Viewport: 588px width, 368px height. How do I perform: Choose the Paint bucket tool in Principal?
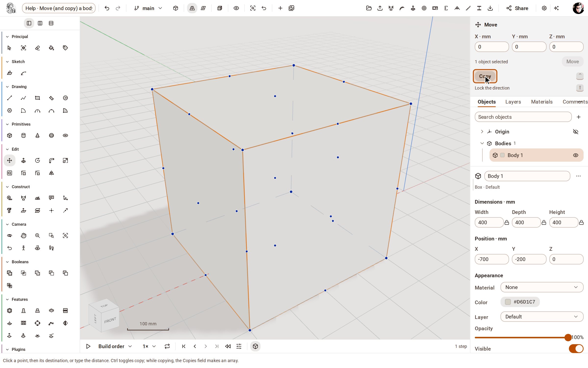point(51,48)
